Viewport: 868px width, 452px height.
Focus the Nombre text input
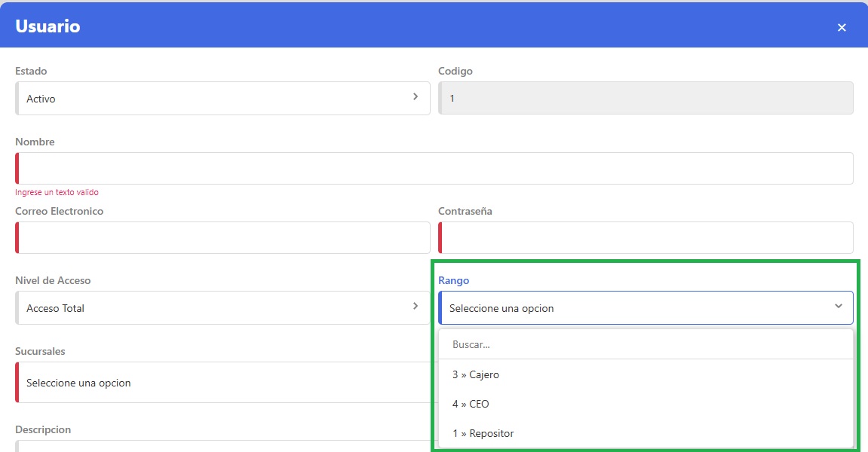pos(434,169)
